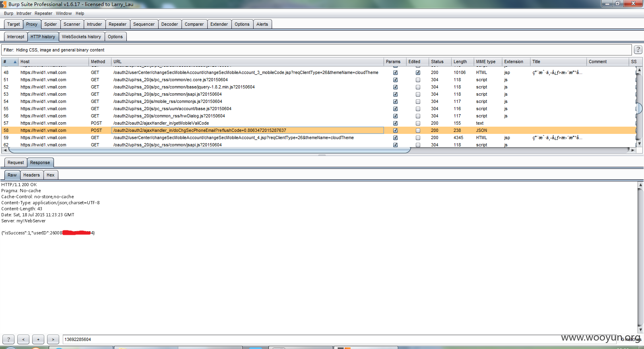Select the jquery-1.8.2.min.js request row
Viewport: 644px width, 349px height.
pos(318,87)
